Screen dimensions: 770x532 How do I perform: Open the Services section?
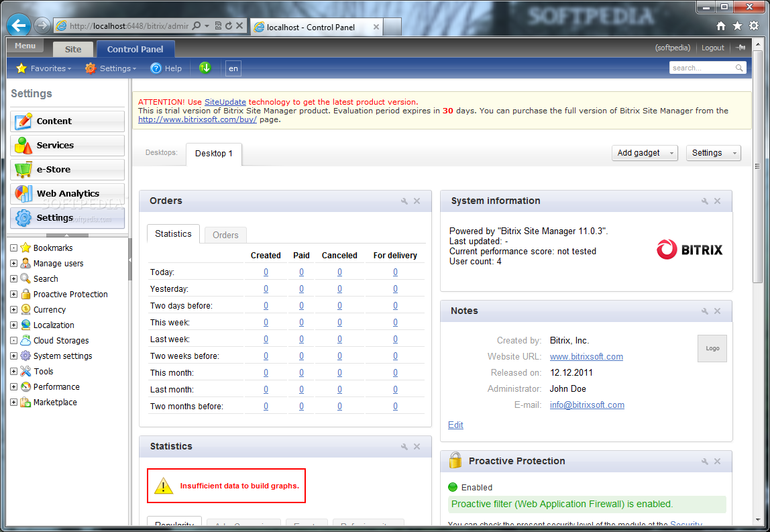coord(67,146)
